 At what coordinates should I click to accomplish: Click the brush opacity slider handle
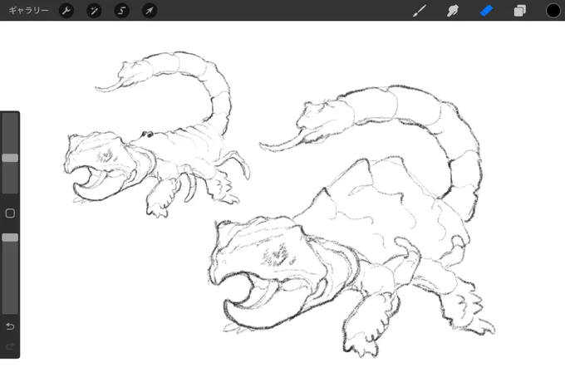click(10, 238)
